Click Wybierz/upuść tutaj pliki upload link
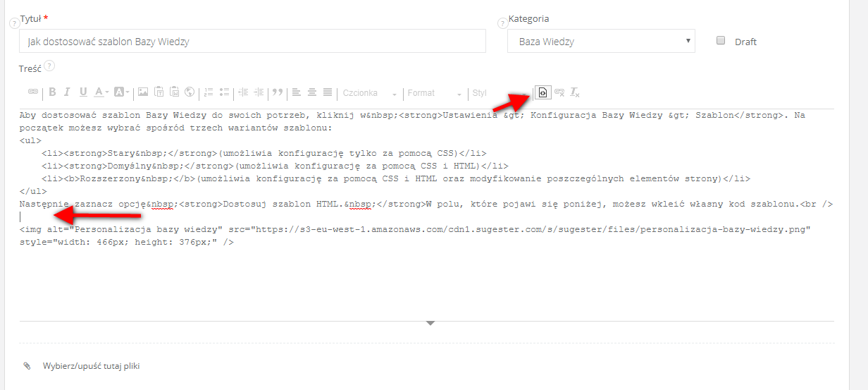Viewport: 868px width, 390px height. click(92, 366)
